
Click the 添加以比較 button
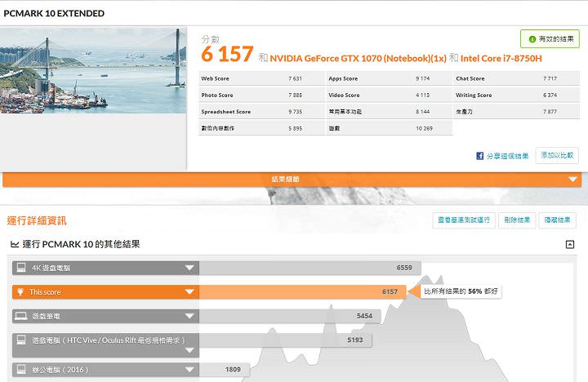pos(556,156)
